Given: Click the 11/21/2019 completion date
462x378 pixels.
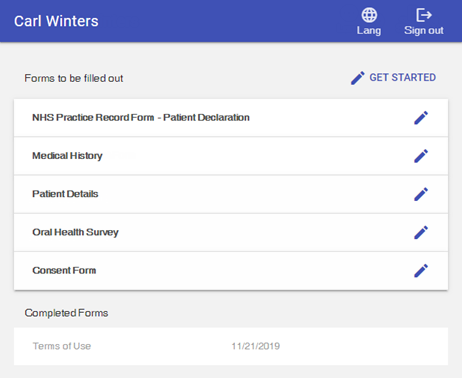Looking at the screenshot, I should coord(256,346).
